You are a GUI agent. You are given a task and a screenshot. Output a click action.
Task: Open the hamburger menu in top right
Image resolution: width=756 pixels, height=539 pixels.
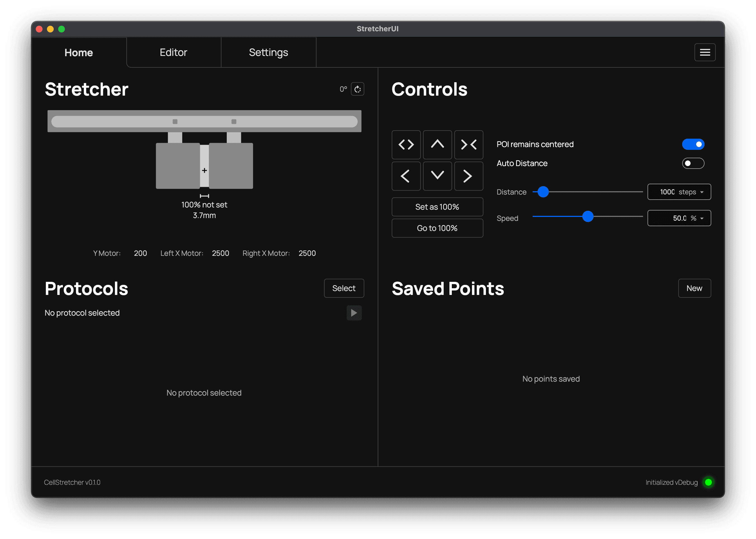pos(705,52)
